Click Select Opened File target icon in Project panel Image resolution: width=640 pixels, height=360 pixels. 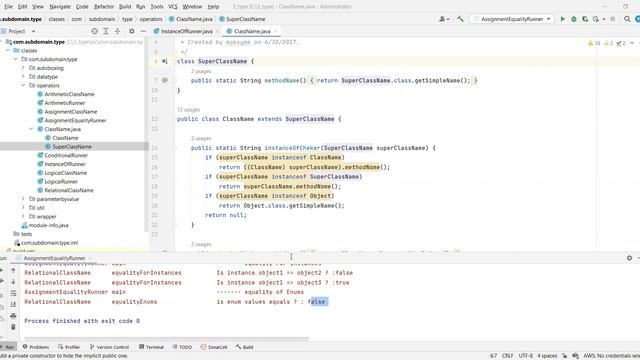(95, 31)
